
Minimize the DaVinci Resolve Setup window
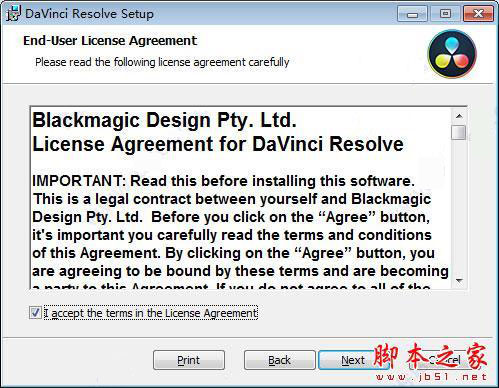pos(412,14)
